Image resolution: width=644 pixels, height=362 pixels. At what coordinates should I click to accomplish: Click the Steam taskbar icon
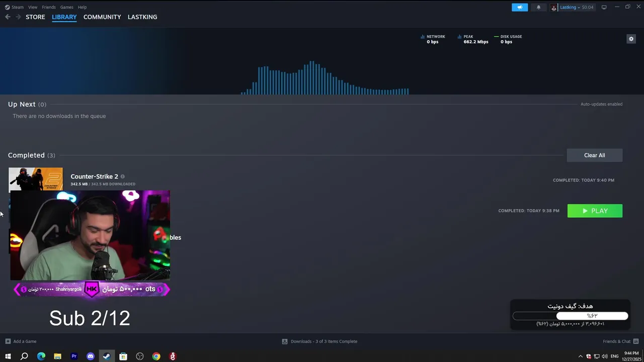coord(107,356)
